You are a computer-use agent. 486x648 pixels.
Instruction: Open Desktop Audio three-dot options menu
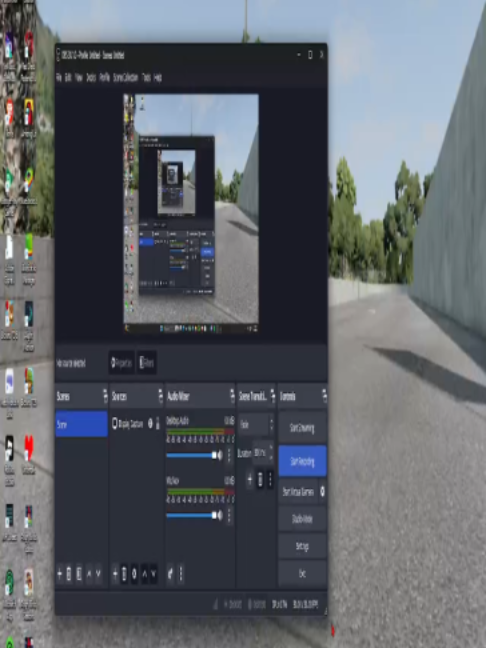pos(229,455)
